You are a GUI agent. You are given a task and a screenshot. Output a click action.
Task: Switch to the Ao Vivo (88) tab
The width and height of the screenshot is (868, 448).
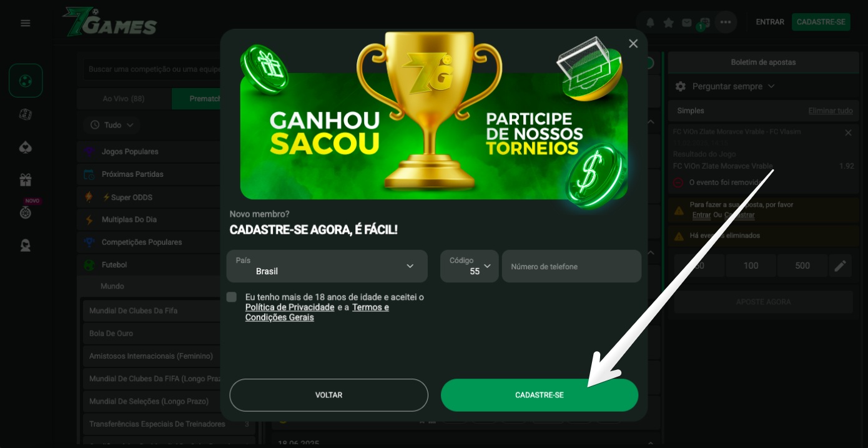(x=124, y=99)
